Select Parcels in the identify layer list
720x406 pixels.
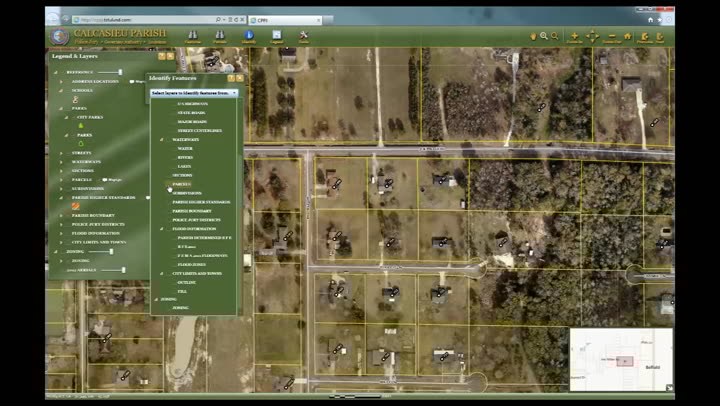[181, 184]
